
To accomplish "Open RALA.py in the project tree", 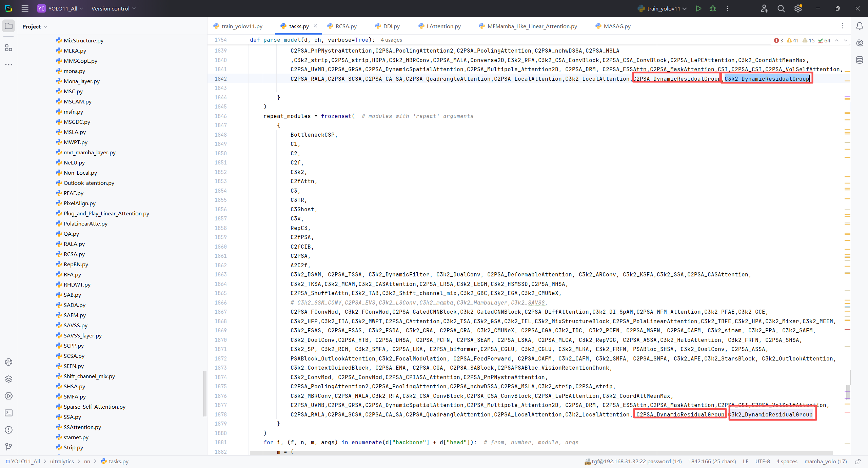I will pos(74,244).
